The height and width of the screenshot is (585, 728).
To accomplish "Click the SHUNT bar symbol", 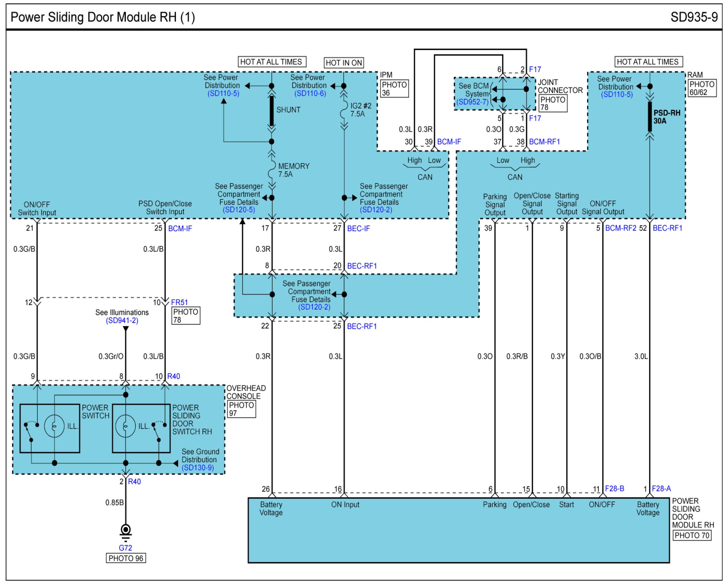I will tap(271, 111).
